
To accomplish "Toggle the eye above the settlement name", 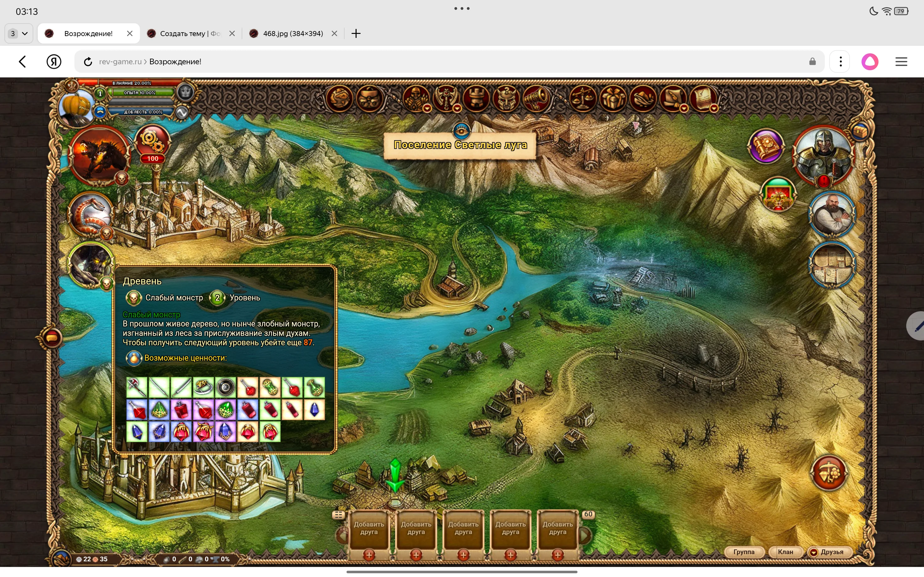I will click(461, 131).
